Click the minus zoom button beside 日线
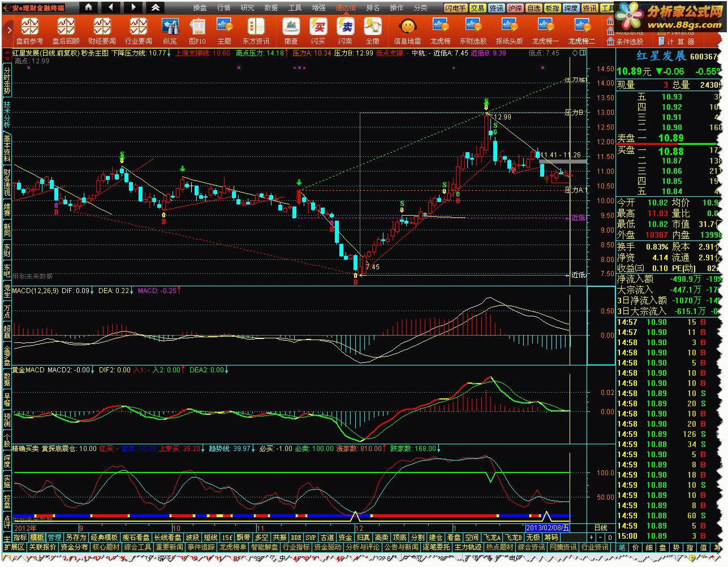This screenshot has height=567, width=728. 601,538
